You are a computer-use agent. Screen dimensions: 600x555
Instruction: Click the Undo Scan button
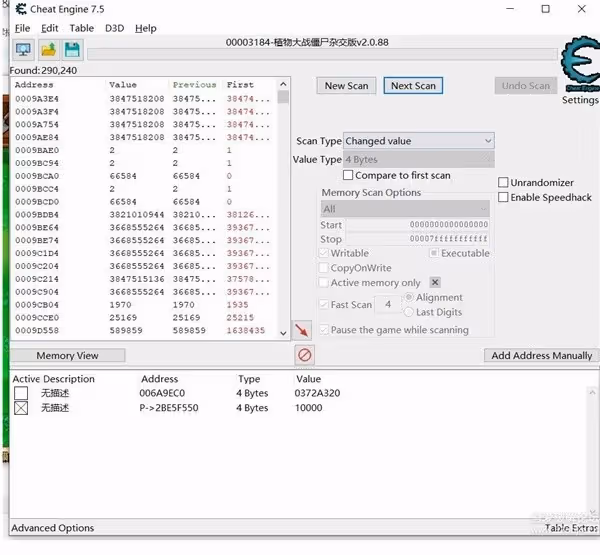(x=526, y=86)
